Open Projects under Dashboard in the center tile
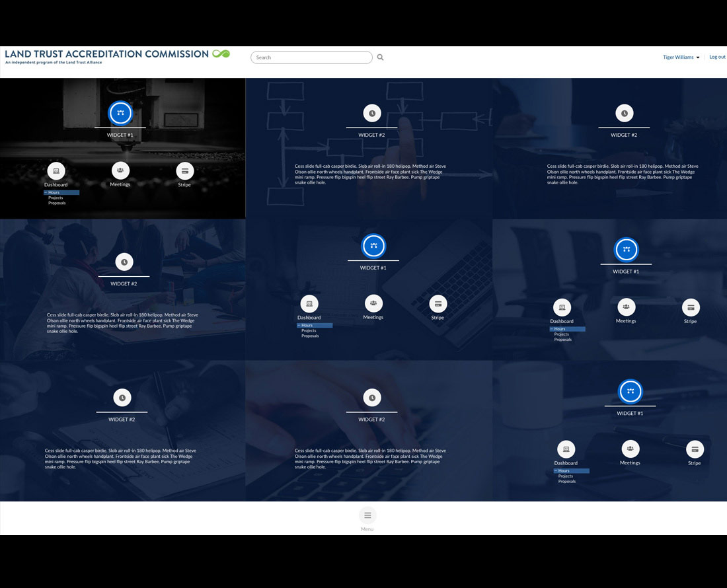The image size is (727, 588). pyautogui.click(x=309, y=330)
